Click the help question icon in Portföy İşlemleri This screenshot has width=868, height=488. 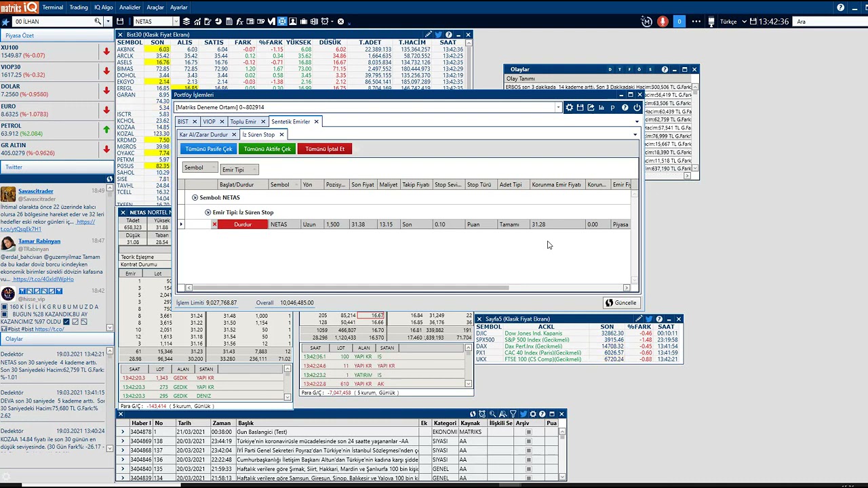625,108
